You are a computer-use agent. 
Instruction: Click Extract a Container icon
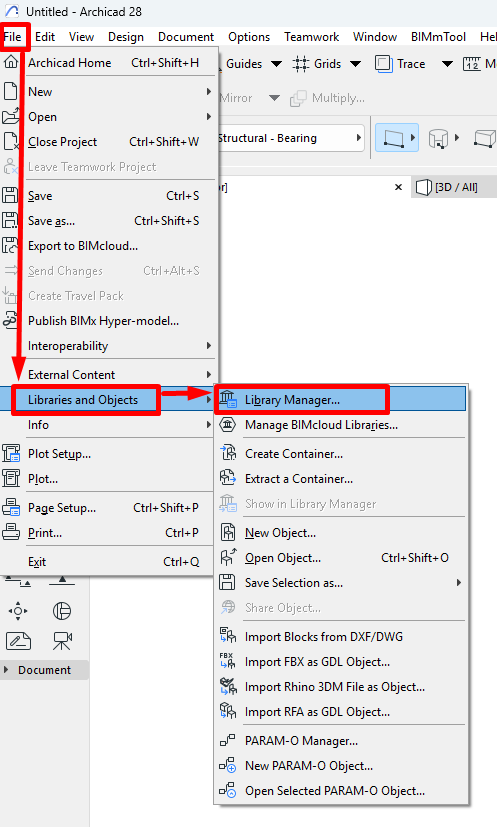point(228,478)
